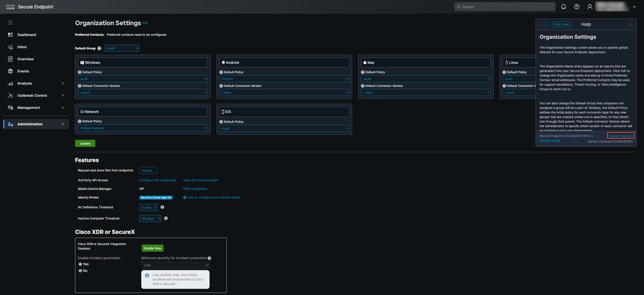Click the green Update button
The image size is (644, 295).
(x=85, y=143)
